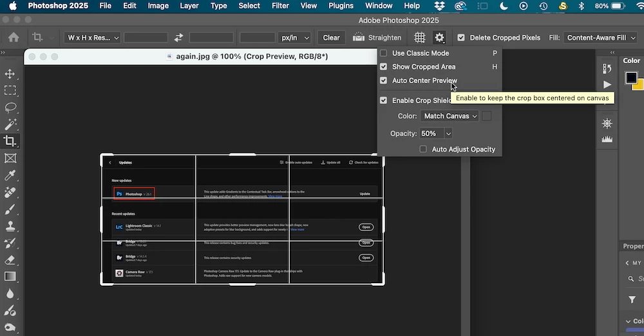Select the Eraser tool
The image size is (644, 336).
pos(10,260)
